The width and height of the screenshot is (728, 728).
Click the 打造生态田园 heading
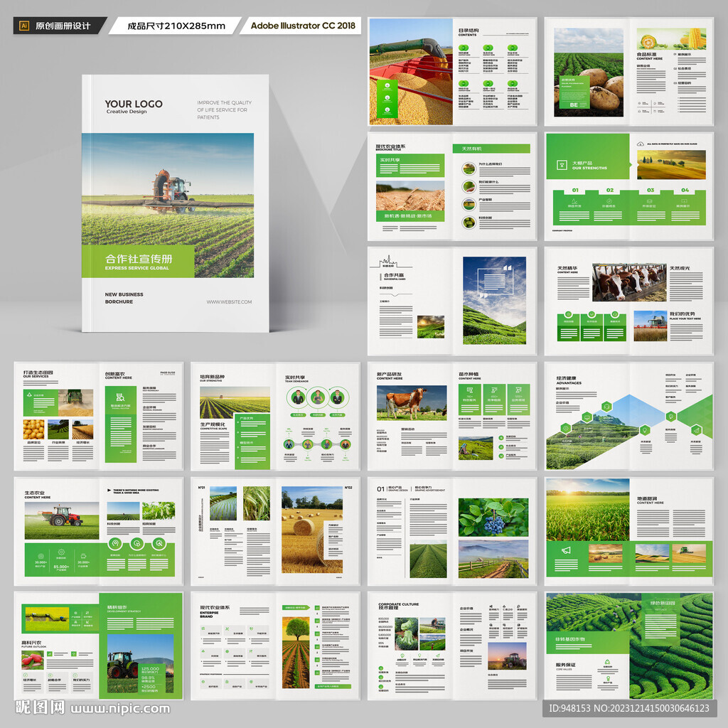[38, 373]
